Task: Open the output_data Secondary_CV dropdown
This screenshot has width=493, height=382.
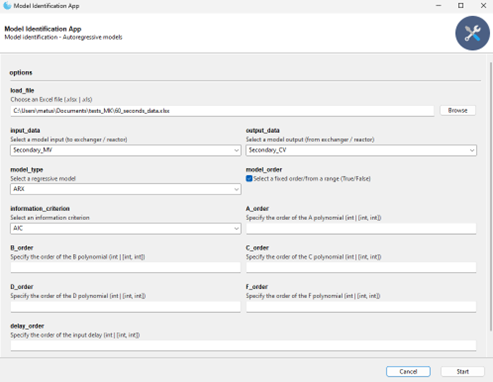Action: (361, 150)
